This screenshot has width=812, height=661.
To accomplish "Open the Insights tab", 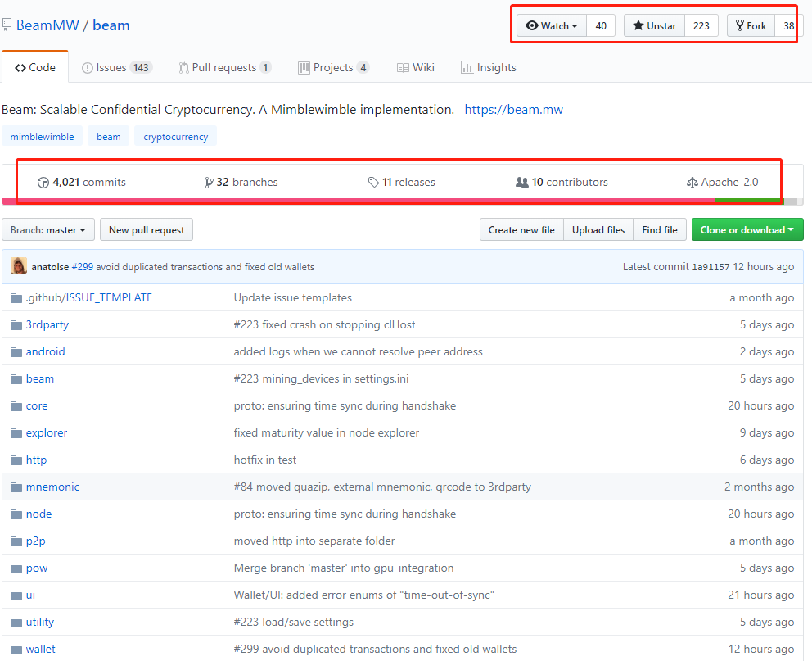I will point(489,67).
